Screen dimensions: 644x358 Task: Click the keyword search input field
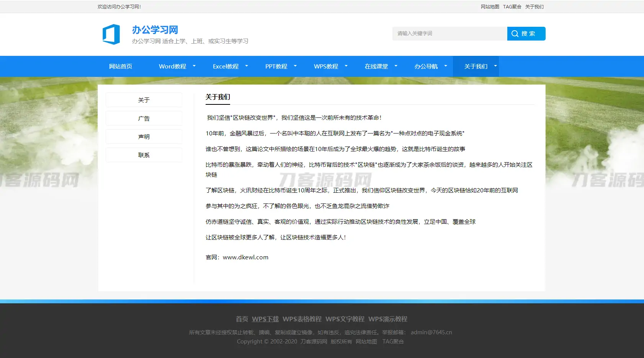click(449, 33)
